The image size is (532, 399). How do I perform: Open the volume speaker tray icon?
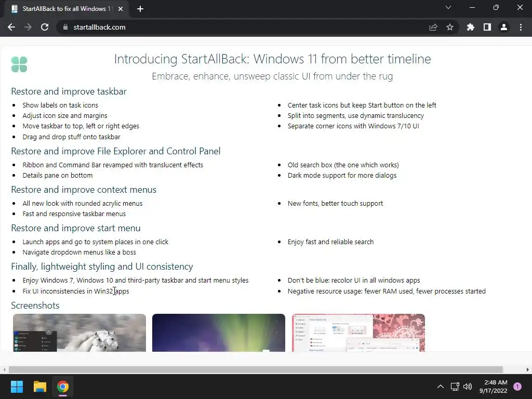pyautogui.click(x=468, y=387)
